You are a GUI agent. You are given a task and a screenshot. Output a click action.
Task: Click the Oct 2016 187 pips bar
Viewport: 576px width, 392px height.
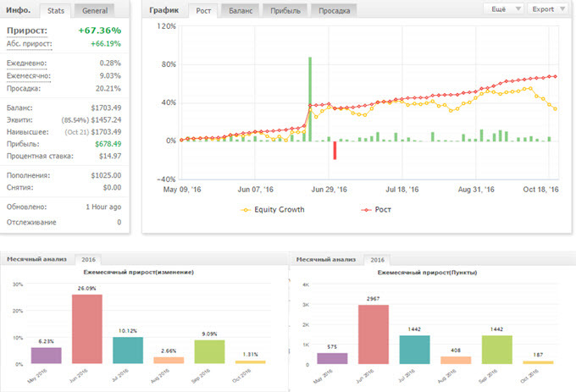pos(538,362)
